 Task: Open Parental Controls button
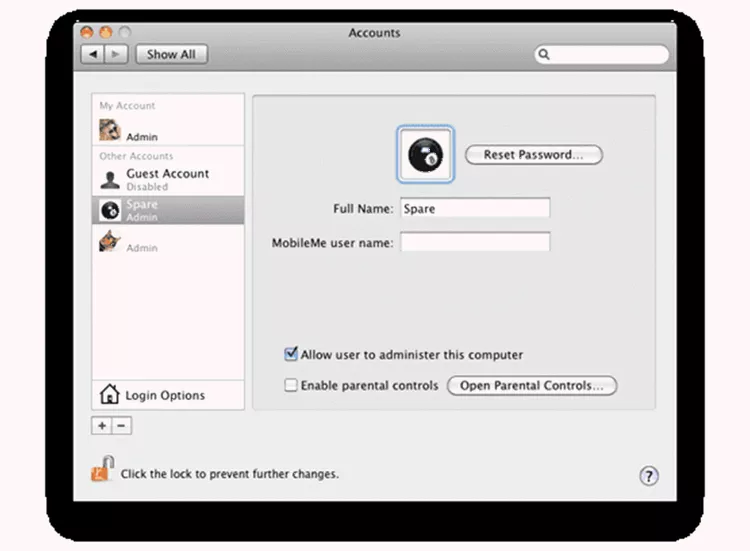[531, 386]
